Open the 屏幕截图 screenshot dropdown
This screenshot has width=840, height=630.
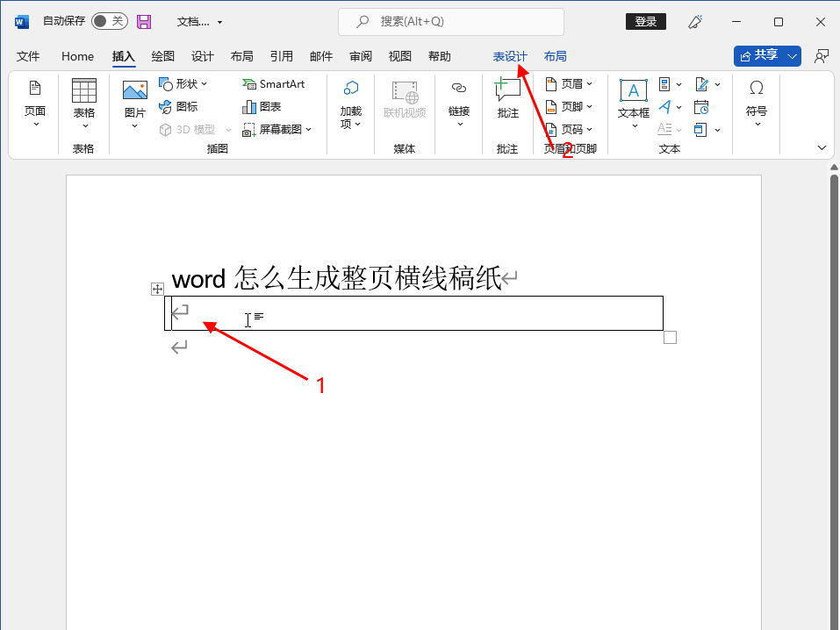tap(277, 129)
